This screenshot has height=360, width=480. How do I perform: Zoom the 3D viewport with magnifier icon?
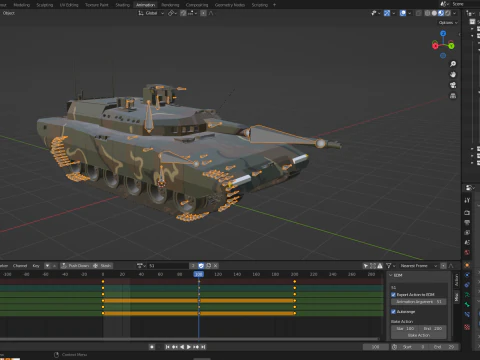coord(453,64)
